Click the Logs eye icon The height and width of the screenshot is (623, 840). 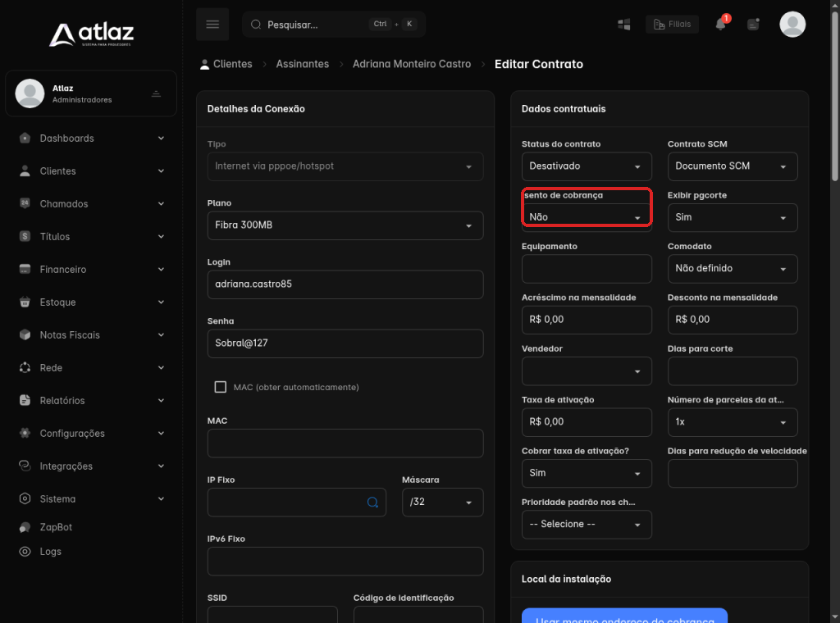25,552
